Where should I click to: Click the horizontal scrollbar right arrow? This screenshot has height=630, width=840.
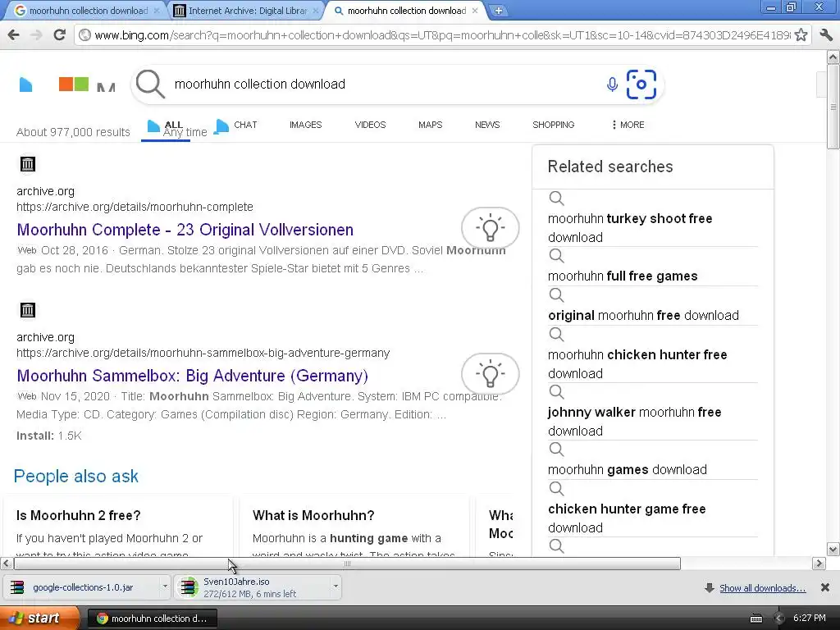[819, 563]
